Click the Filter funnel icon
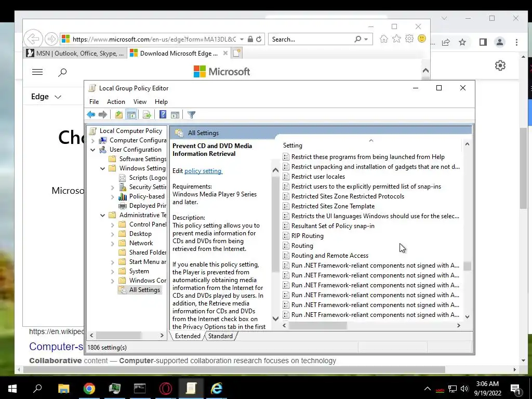 191,115
